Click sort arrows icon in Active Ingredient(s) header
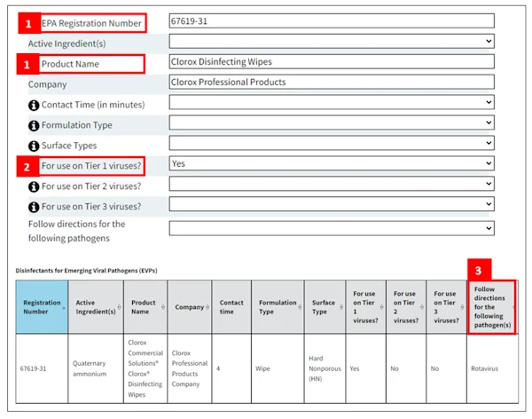The image size is (532, 419). [119, 307]
